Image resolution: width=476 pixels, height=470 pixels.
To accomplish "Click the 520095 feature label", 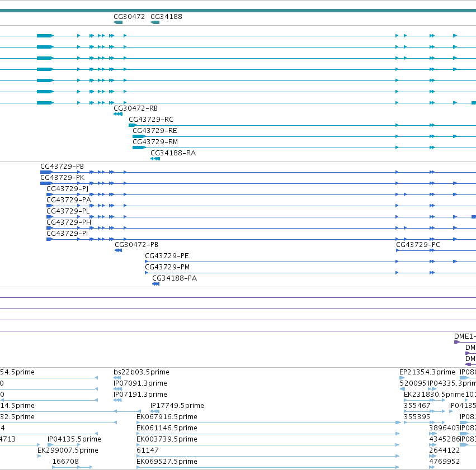I will coord(413,383).
